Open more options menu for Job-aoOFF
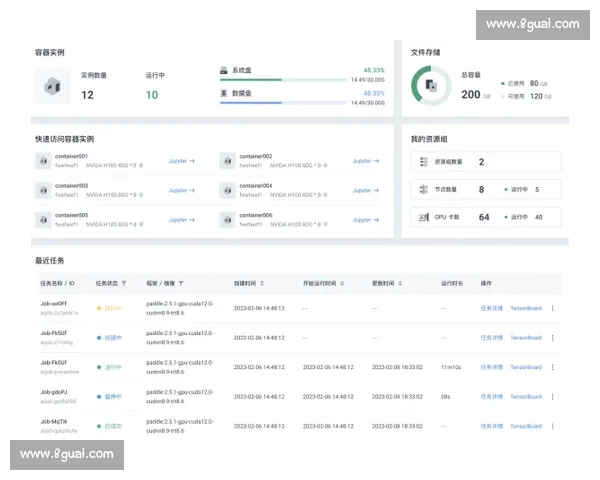 552,309
